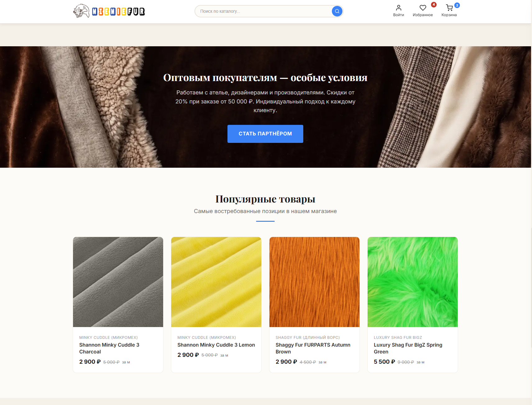The width and height of the screenshot is (532, 405).
Task: Click the Оптовым покупателям banner heading
Action: click(265, 78)
